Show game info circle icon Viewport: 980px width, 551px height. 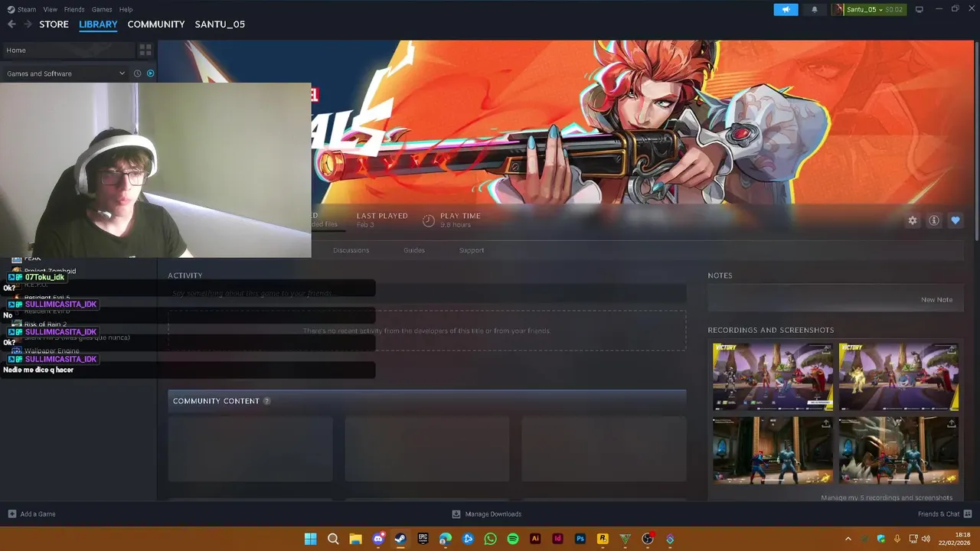(934, 220)
